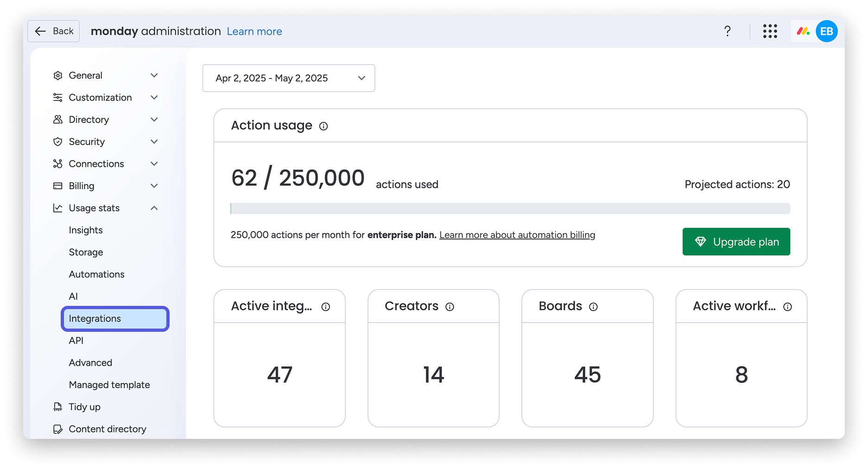Screen dimensions: 868x469
Task: Open the API usage page
Action: point(76,341)
